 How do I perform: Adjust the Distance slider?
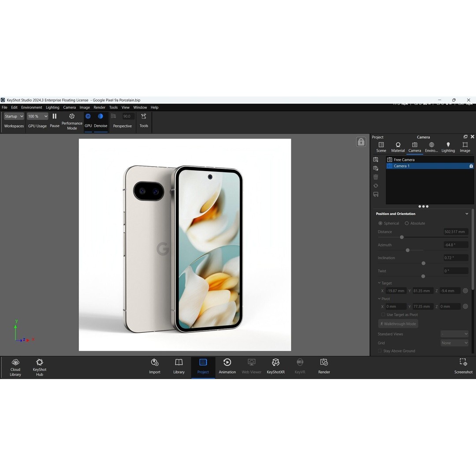pyautogui.click(x=402, y=237)
